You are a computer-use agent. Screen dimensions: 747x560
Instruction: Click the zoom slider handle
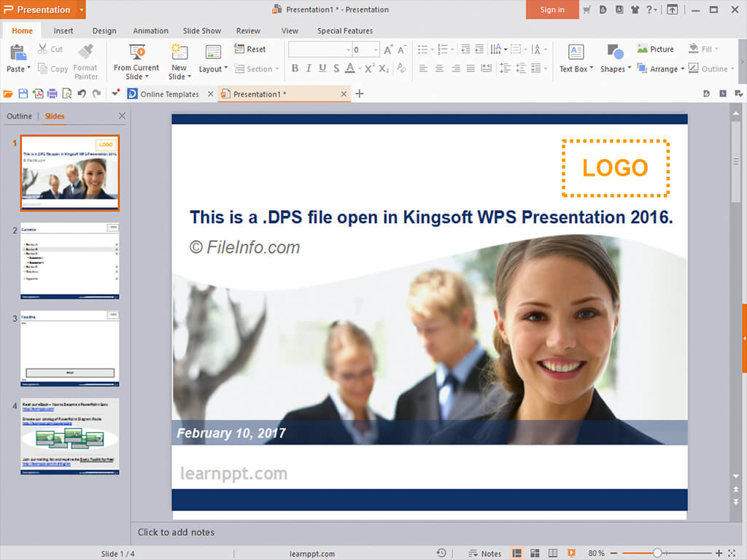click(657, 553)
